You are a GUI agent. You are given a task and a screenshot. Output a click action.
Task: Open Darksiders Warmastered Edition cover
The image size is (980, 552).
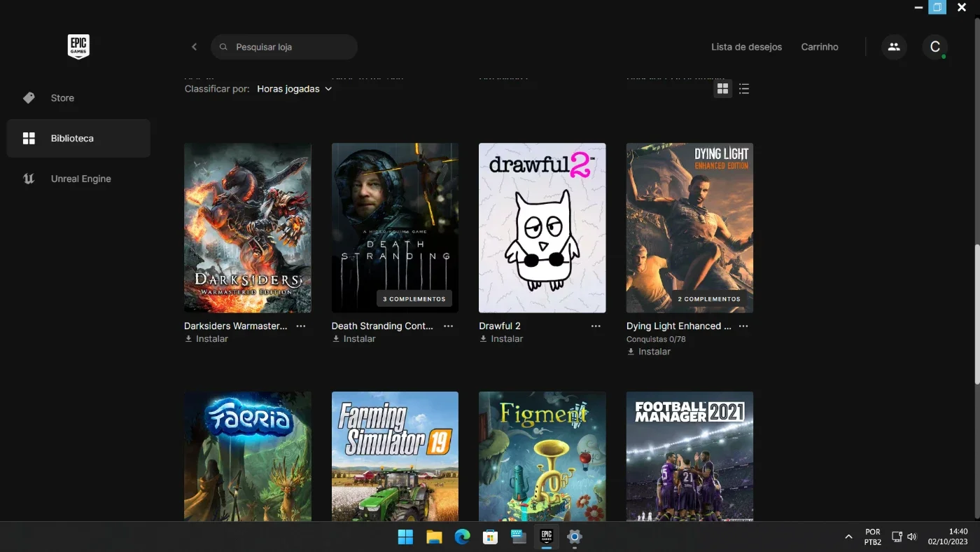pyautogui.click(x=248, y=228)
